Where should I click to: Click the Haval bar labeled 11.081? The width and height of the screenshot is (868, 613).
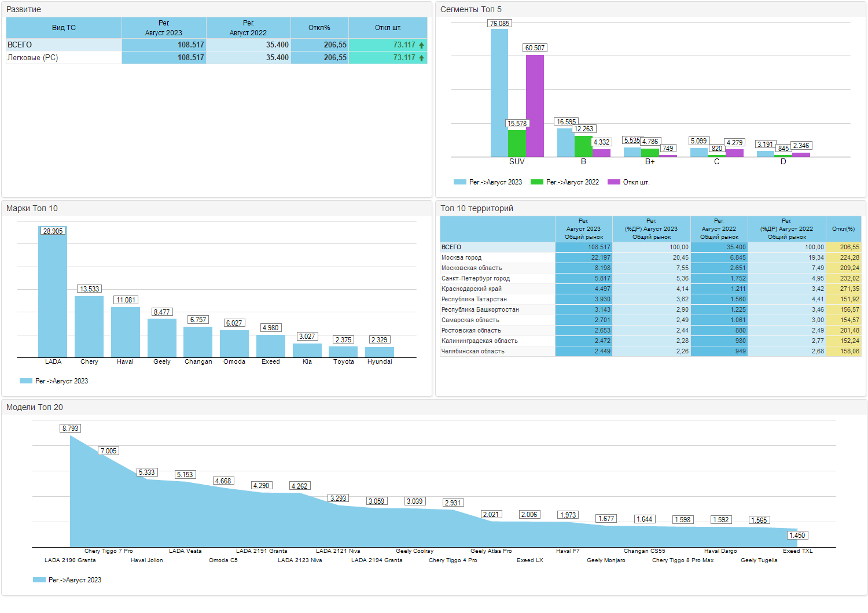click(126, 332)
